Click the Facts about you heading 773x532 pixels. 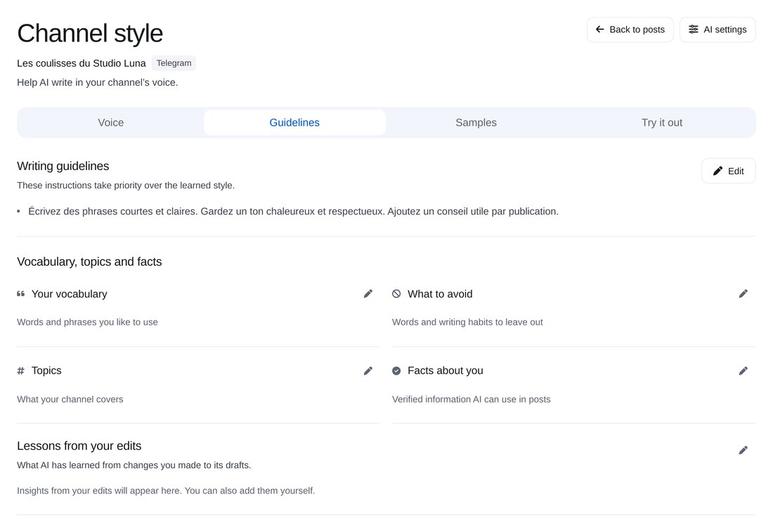[445, 371]
